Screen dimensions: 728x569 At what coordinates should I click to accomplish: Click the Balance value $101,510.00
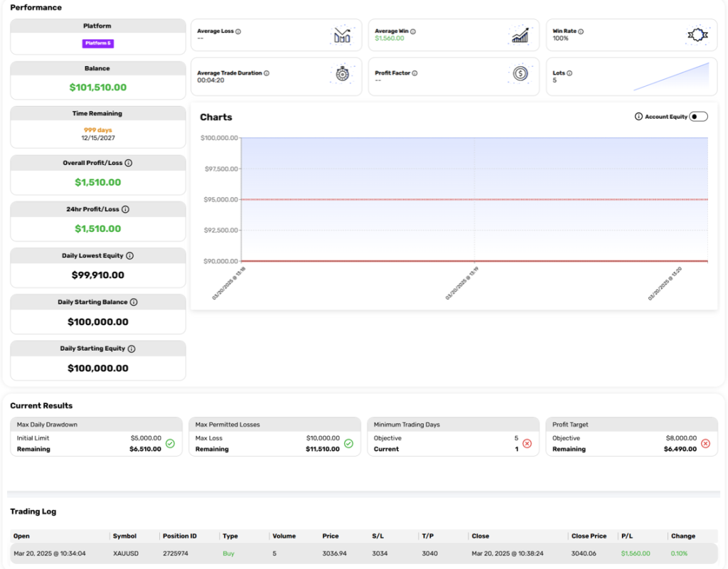[x=98, y=87]
